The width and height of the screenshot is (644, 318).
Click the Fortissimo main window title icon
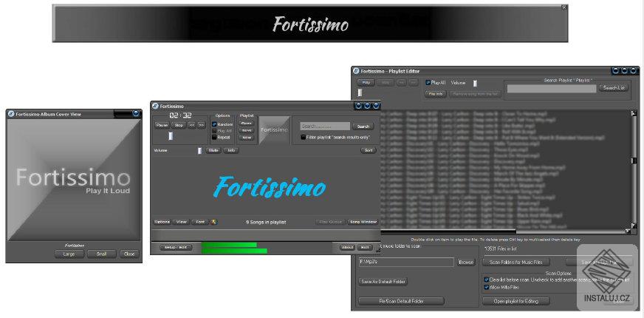(155, 106)
